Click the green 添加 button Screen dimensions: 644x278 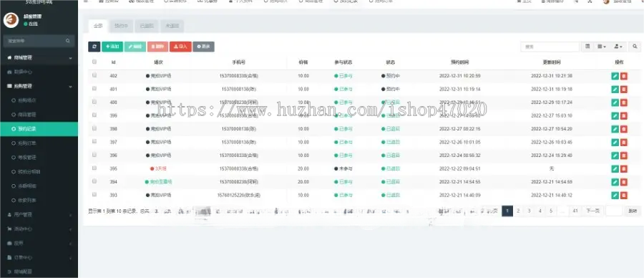coord(112,47)
